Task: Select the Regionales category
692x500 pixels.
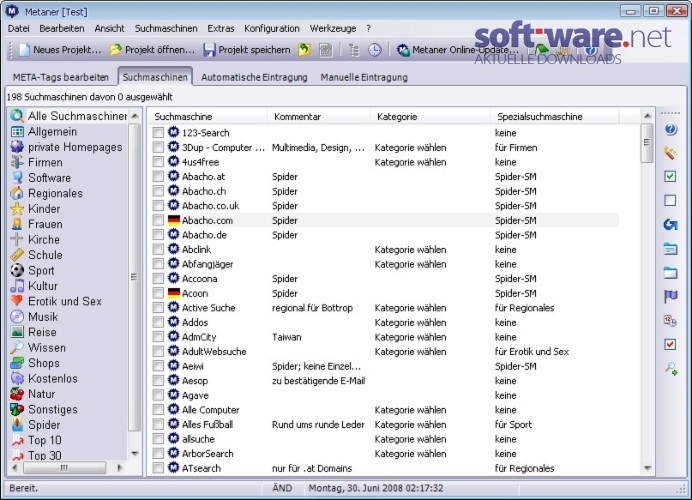Action: click(47, 193)
